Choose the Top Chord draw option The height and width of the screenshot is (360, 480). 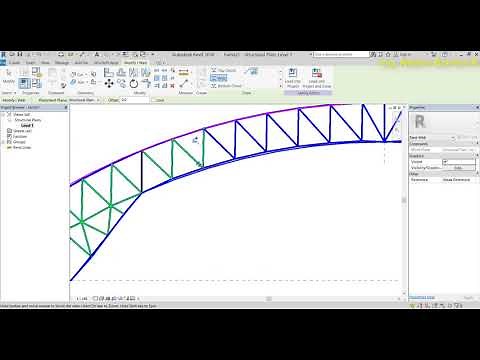[224, 70]
